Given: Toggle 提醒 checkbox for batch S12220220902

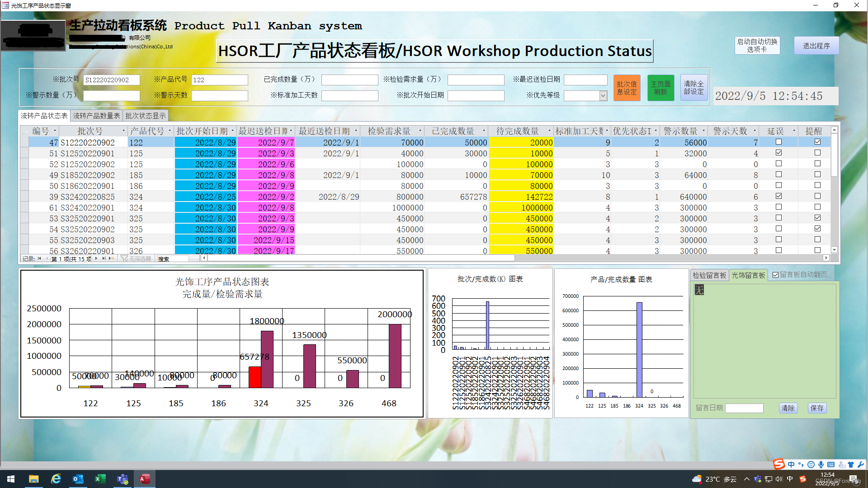Looking at the screenshot, I should 817,142.
